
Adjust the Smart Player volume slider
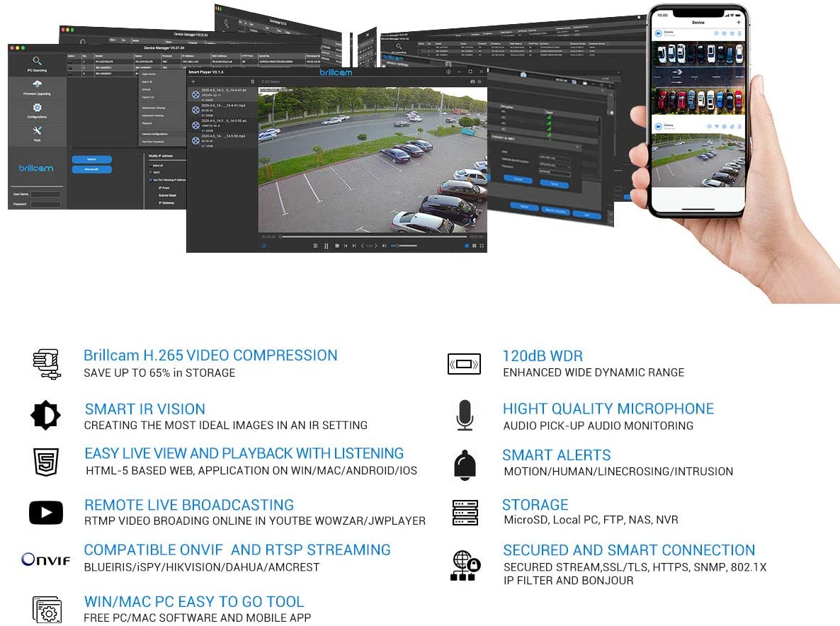click(x=404, y=246)
